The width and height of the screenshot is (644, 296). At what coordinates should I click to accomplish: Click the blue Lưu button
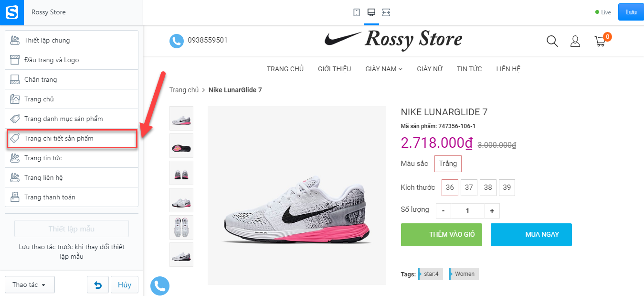(x=631, y=12)
